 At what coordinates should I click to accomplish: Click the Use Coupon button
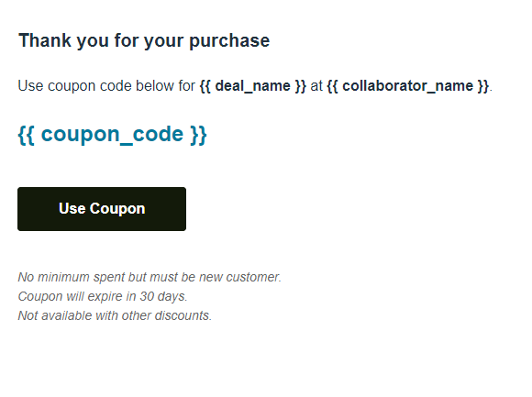tap(102, 209)
